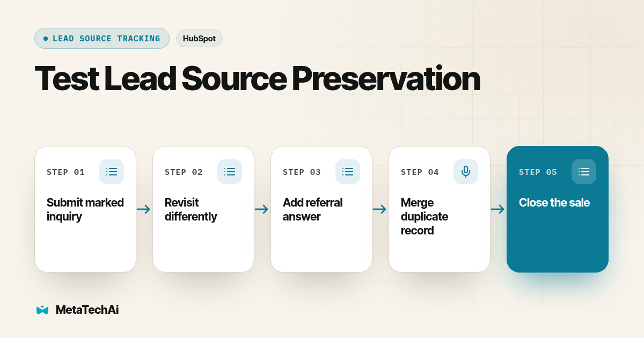This screenshot has width=644, height=338.
Task: Click the "STEP 02" label
Action: click(184, 172)
